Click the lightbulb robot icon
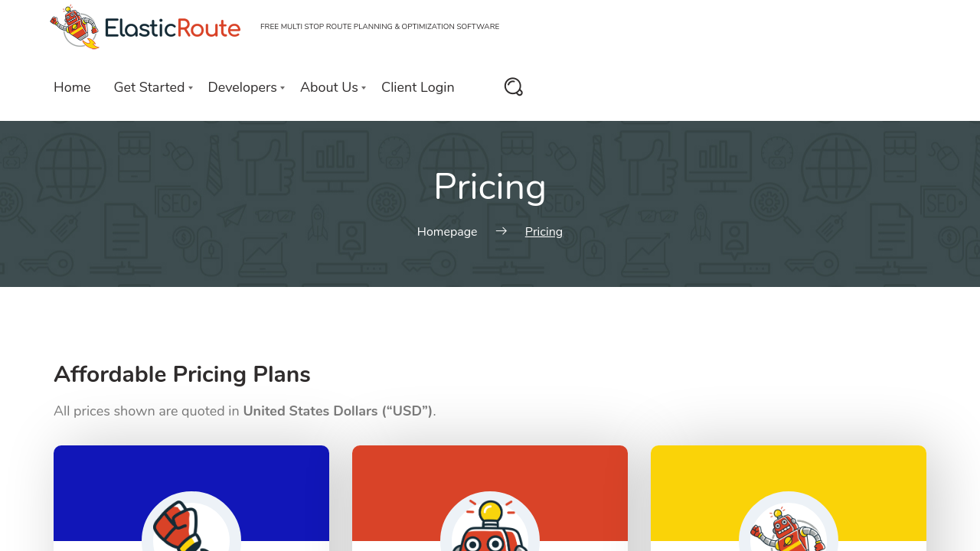980x551 pixels. (490, 527)
